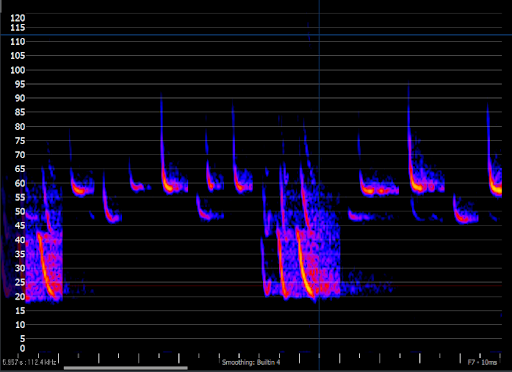Click the 80 kHz frequency axis label
Viewport: 512px width, 372px height.
[x=20, y=127]
